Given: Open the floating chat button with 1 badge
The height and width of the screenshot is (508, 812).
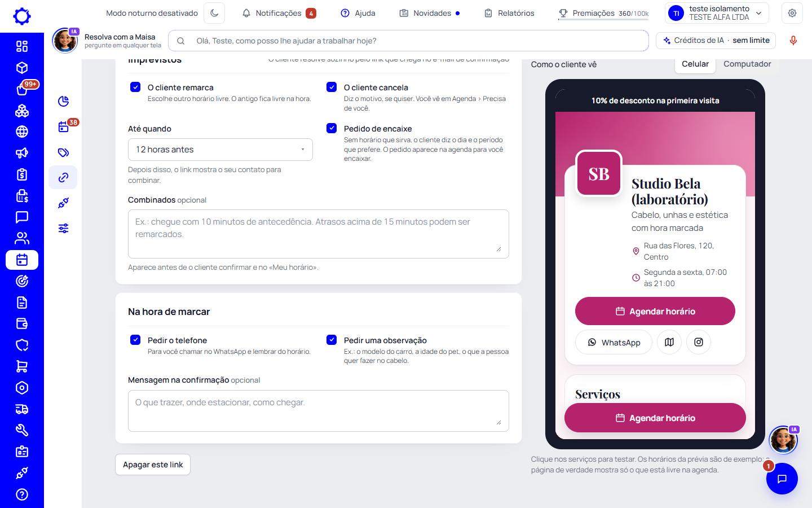Looking at the screenshot, I should tap(782, 479).
